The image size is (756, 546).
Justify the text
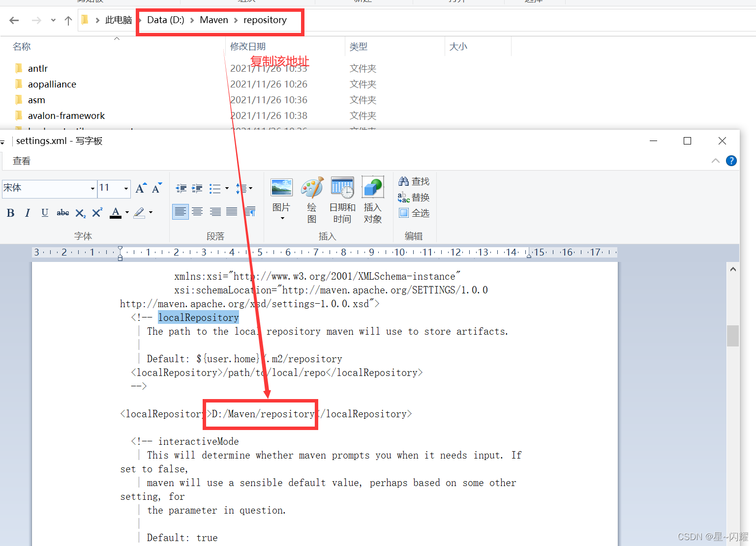pyautogui.click(x=232, y=212)
